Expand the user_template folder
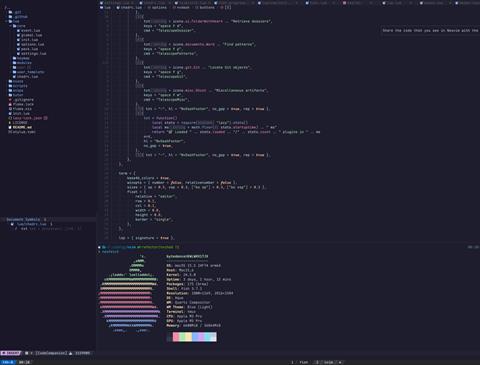 click(x=28, y=72)
